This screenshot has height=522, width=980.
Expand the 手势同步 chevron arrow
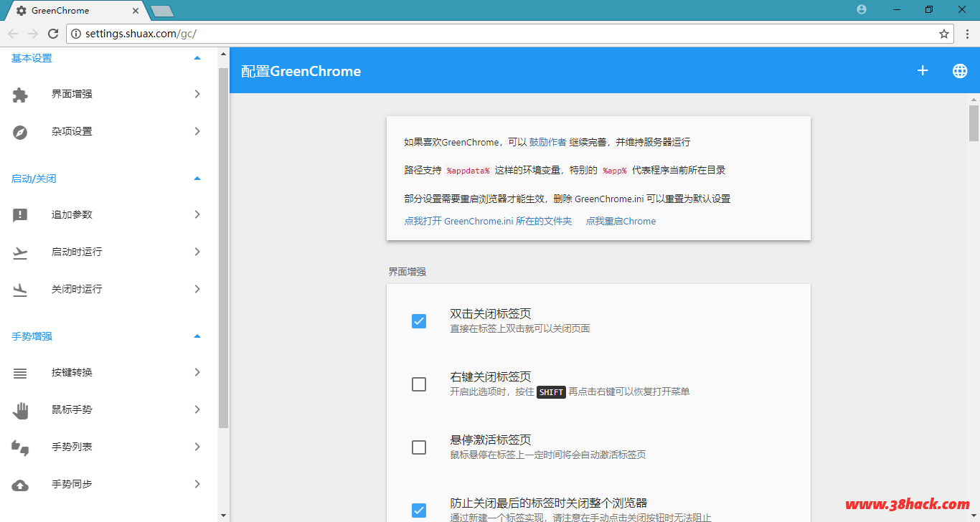click(x=197, y=484)
